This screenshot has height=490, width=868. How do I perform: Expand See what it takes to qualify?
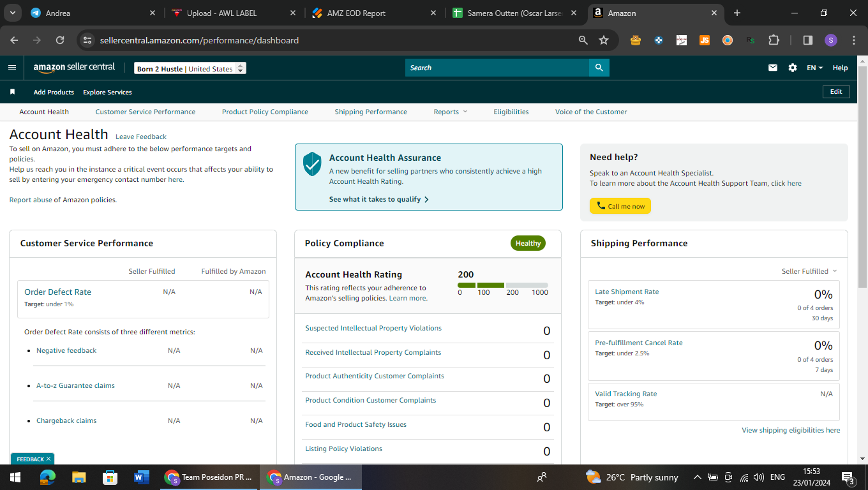pyautogui.click(x=379, y=199)
